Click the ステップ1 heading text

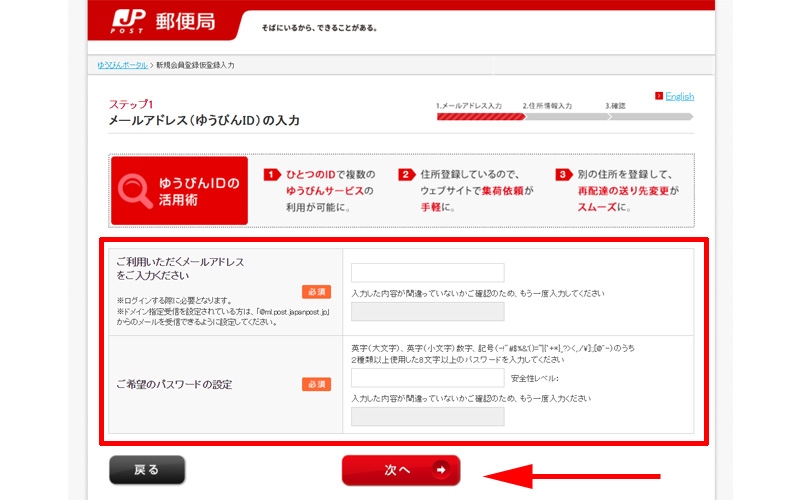pyautogui.click(x=131, y=104)
